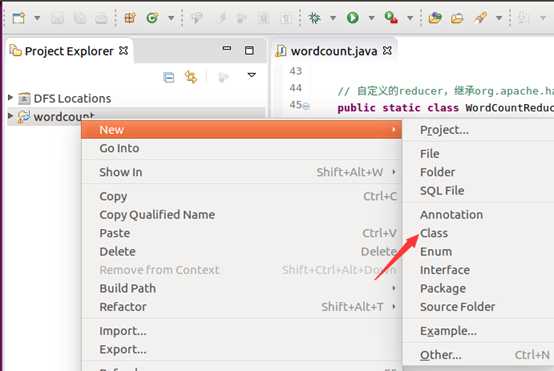Select Project... in the New submenu
This screenshot has height=371, width=554.
(x=479, y=130)
